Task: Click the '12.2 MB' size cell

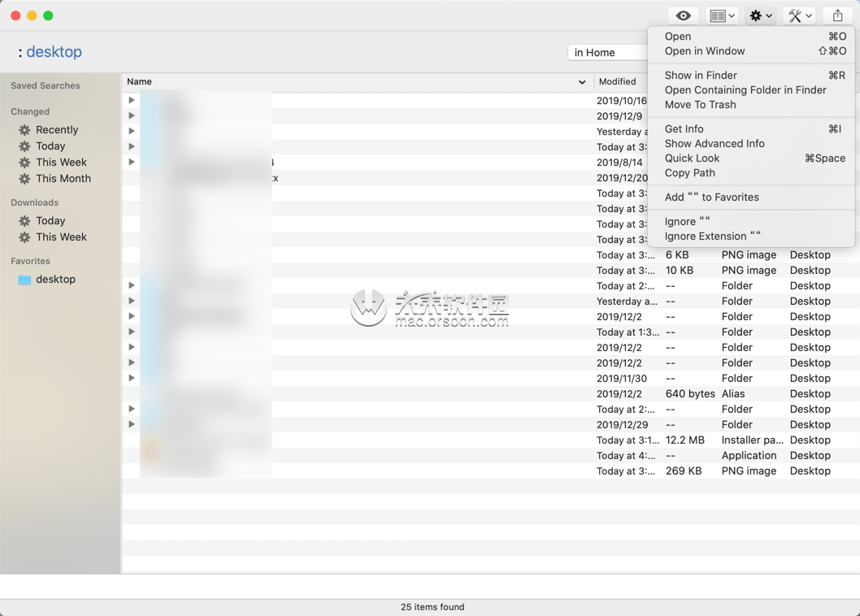Action: click(684, 440)
